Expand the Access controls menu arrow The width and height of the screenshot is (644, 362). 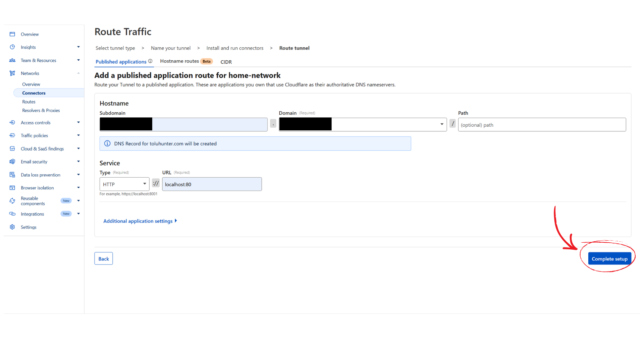[x=78, y=122]
